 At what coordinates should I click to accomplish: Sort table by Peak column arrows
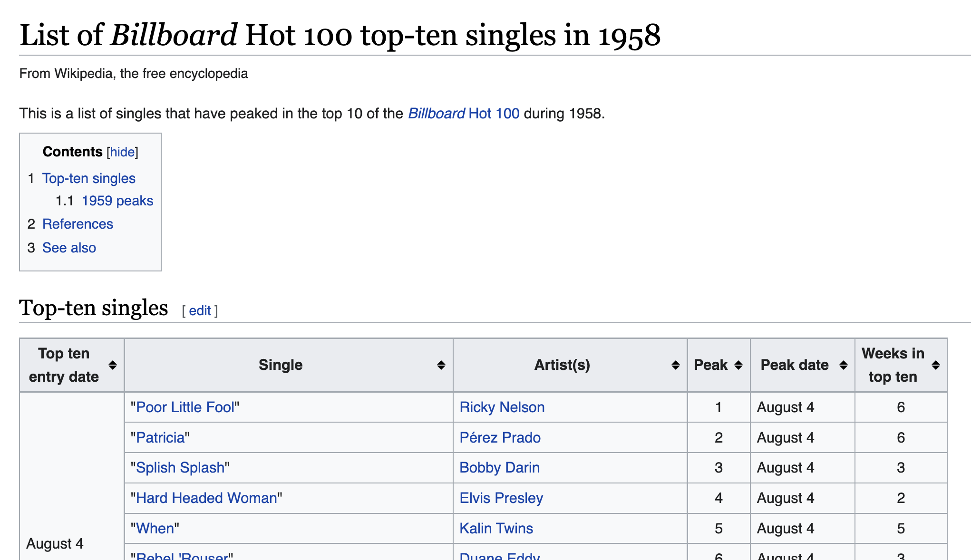[738, 365]
